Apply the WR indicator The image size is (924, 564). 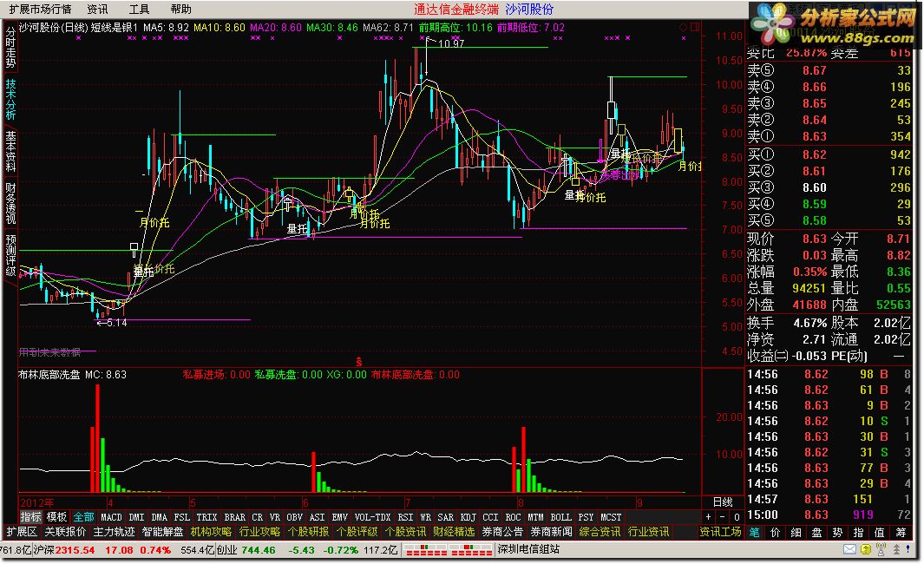click(x=425, y=517)
